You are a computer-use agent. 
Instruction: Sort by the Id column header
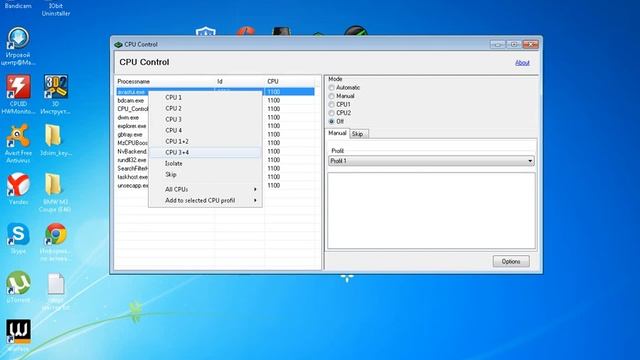coord(240,82)
